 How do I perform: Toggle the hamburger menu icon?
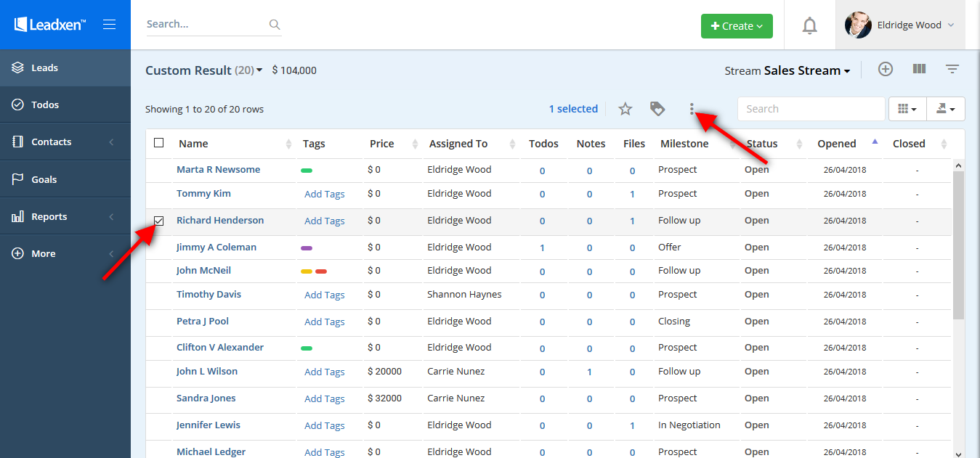(110, 25)
